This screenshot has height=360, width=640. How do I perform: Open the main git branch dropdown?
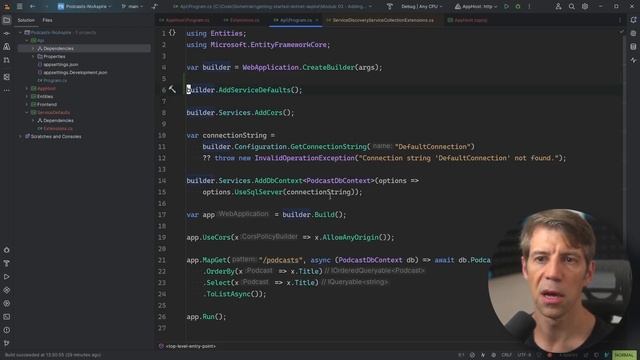[x=132, y=7]
